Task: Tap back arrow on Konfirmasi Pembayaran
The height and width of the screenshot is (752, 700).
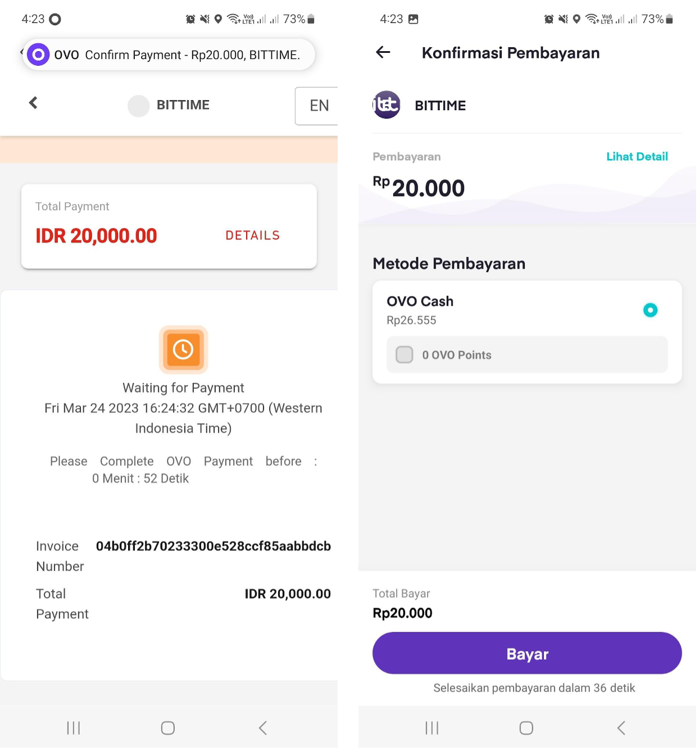Action: (x=383, y=52)
